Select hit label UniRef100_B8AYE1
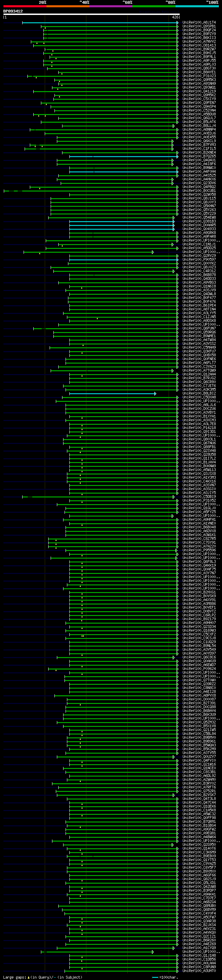 pos(199,72)
